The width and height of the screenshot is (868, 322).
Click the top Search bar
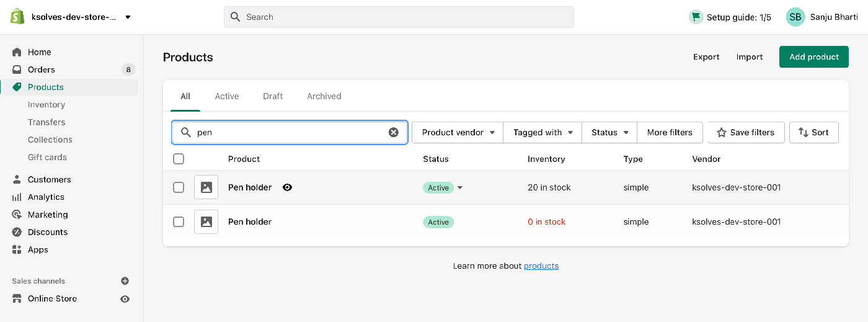pyautogui.click(x=399, y=17)
